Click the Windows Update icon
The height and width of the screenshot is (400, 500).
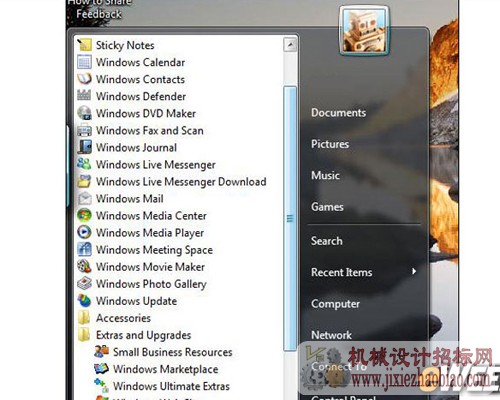pos(84,301)
